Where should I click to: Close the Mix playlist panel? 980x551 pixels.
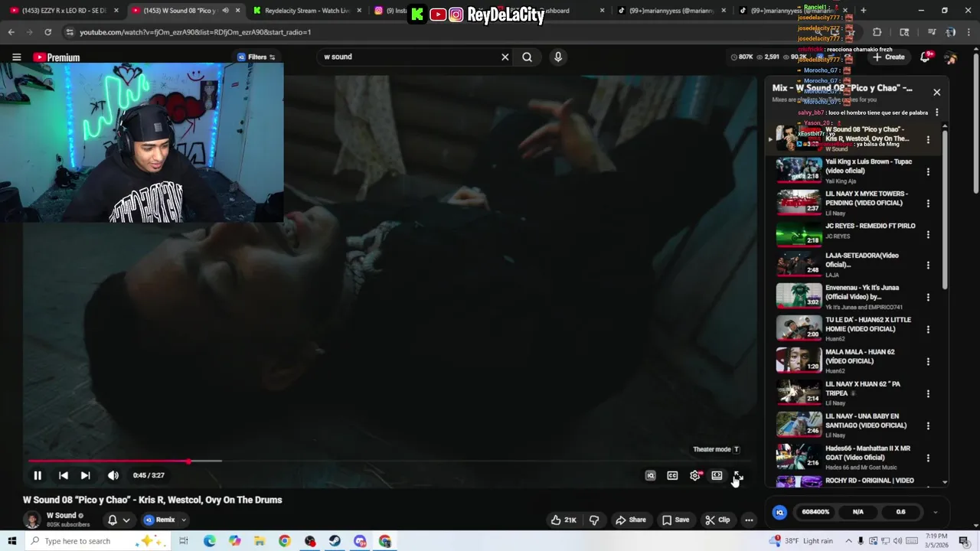click(936, 92)
